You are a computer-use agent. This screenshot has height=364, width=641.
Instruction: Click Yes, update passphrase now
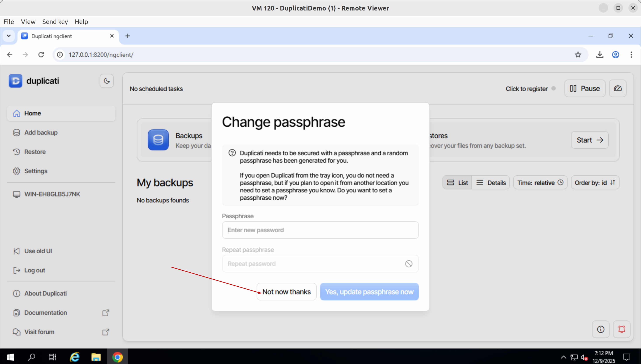(x=369, y=292)
